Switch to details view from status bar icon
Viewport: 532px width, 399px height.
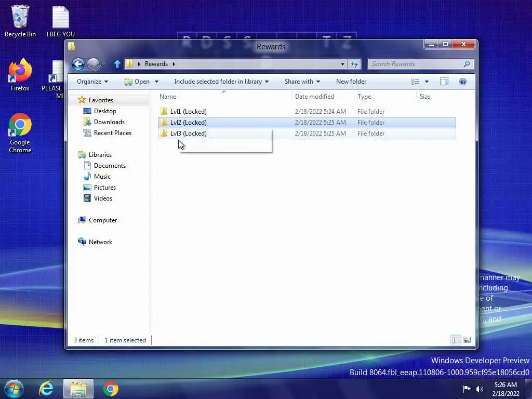pos(456,340)
